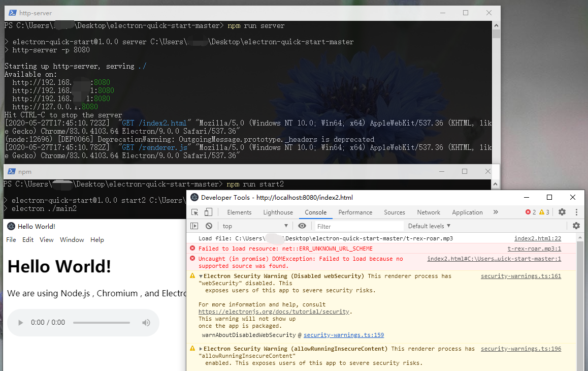
Task: Click the security-warnings.ts:161 source link
Action: point(520,276)
